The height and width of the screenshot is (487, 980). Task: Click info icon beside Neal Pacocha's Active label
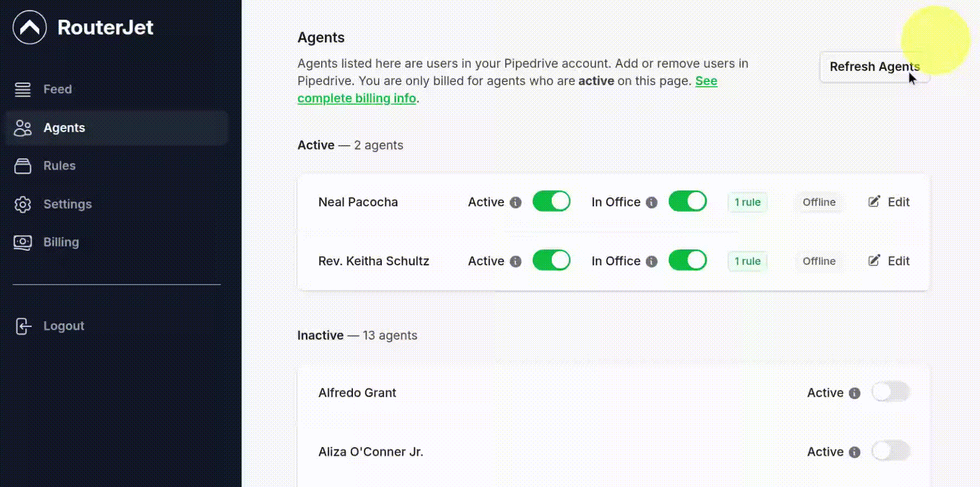tap(515, 203)
